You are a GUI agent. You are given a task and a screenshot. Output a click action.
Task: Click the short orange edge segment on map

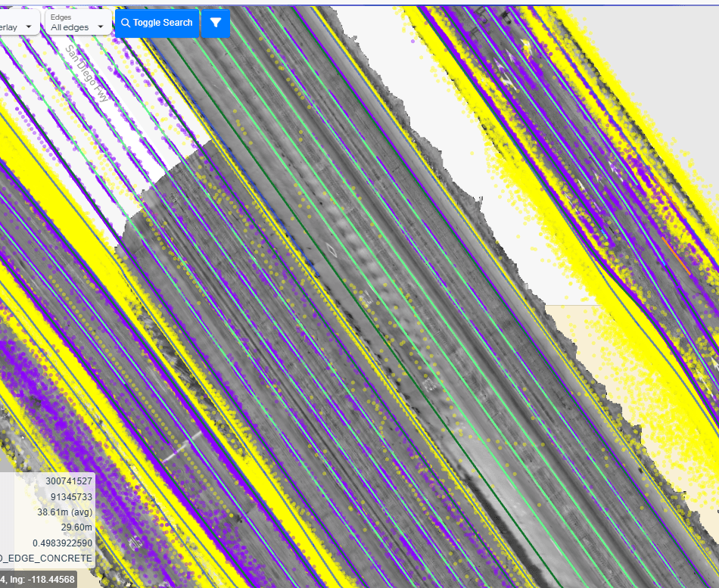[677, 256]
